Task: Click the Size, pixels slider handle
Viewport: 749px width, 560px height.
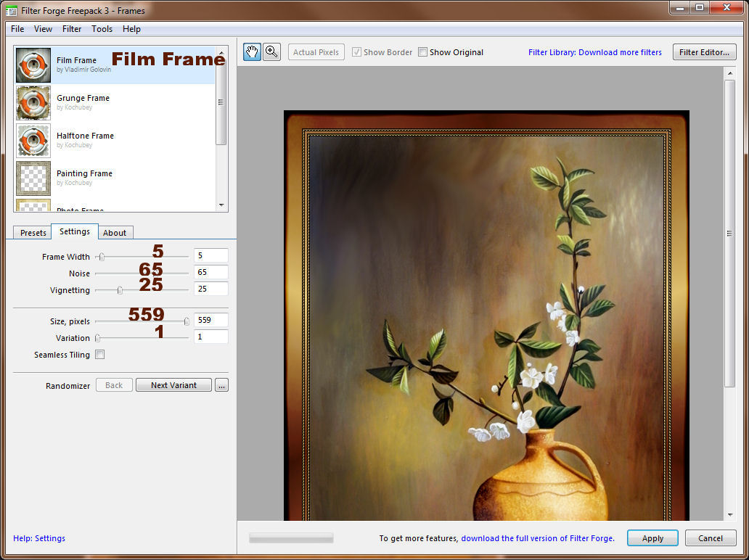Action: tap(187, 321)
